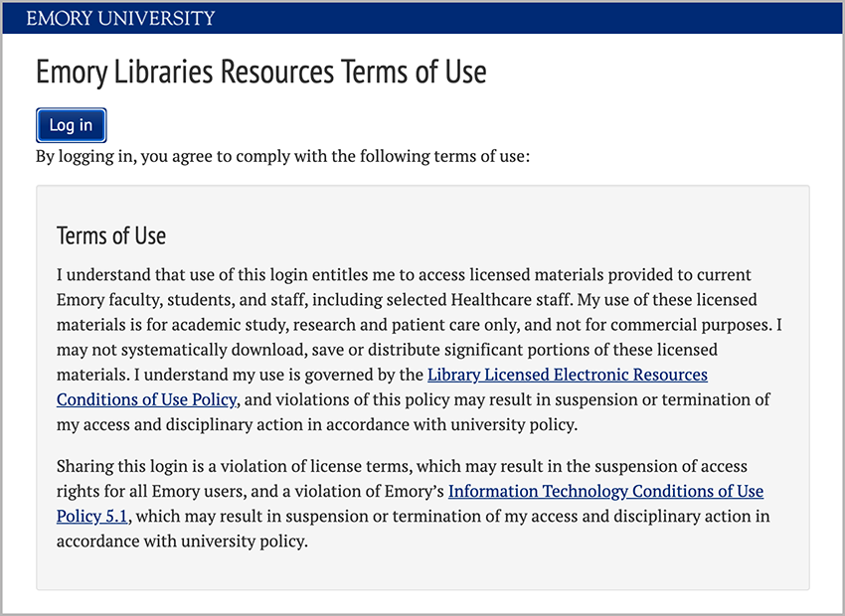Open the Information Technology Conditions of Use Policy 5.1 link
This screenshot has height=616, width=845.
605,491
